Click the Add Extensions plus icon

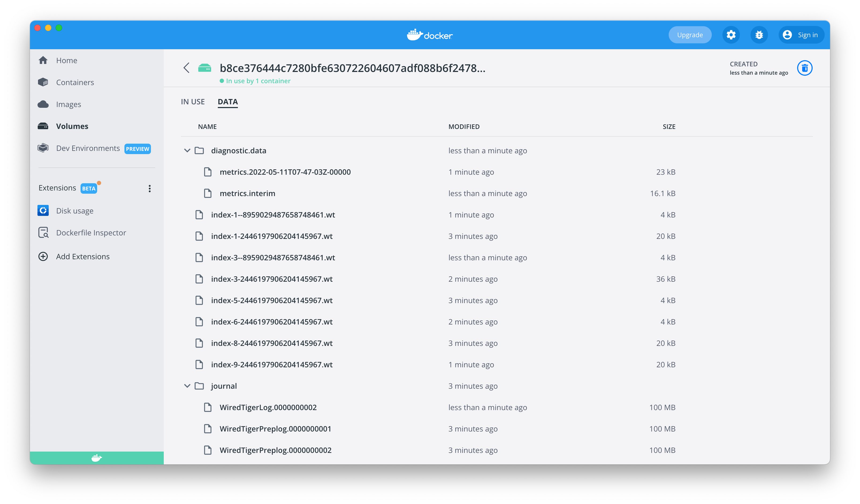43,256
